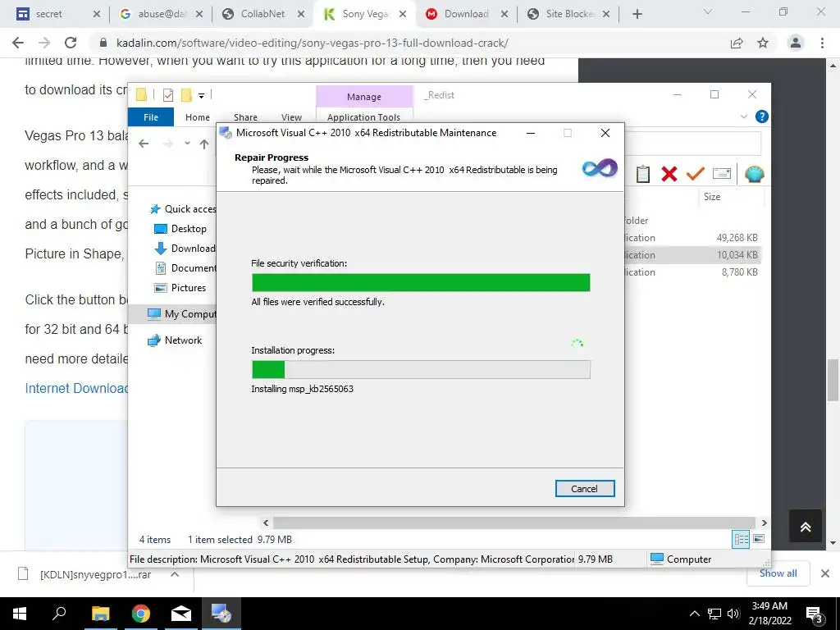Show all downloads in Chrome
The height and width of the screenshot is (630, 840).
[x=778, y=573]
